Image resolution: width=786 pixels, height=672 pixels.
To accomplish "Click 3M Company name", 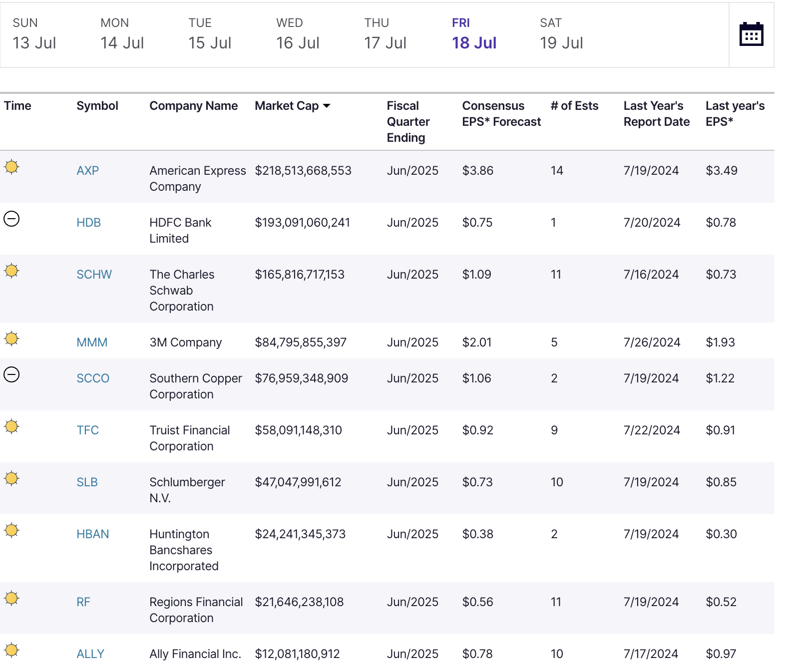I will (x=186, y=342).
